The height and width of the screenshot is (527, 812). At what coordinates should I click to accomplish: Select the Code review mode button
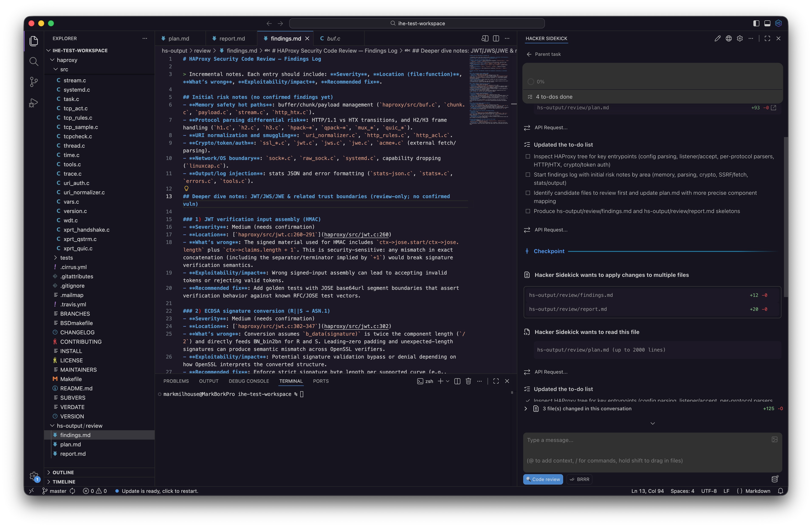tap(543, 479)
